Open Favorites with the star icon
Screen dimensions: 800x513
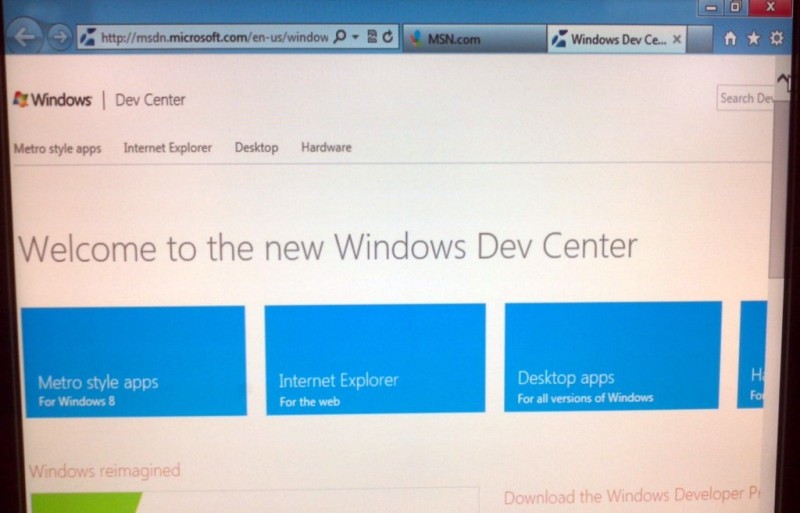752,38
